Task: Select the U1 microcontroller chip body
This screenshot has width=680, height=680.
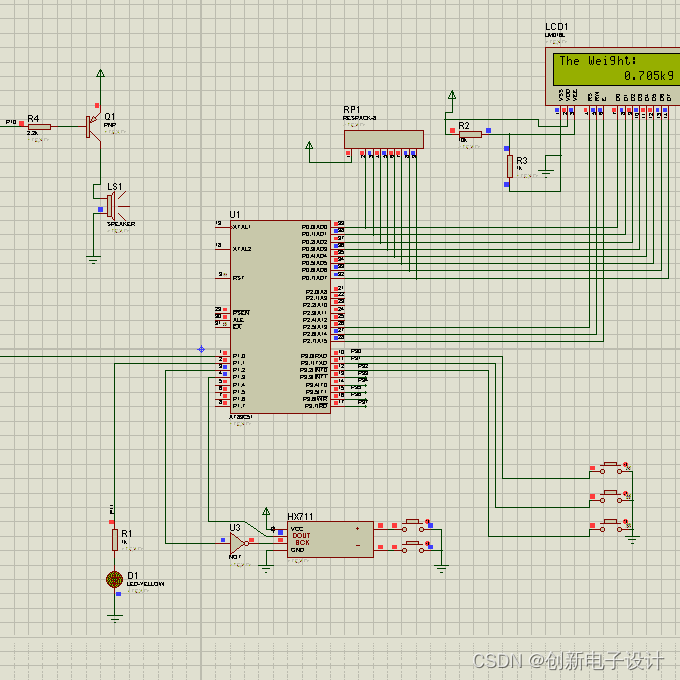Action: click(x=280, y=317)
